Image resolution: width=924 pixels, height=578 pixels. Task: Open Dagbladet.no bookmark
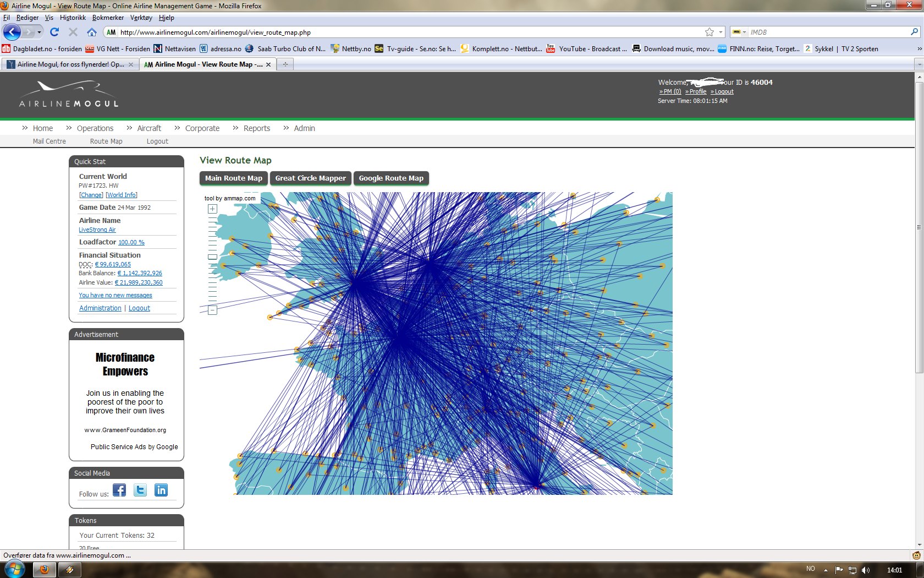click(x=42, y=48)
